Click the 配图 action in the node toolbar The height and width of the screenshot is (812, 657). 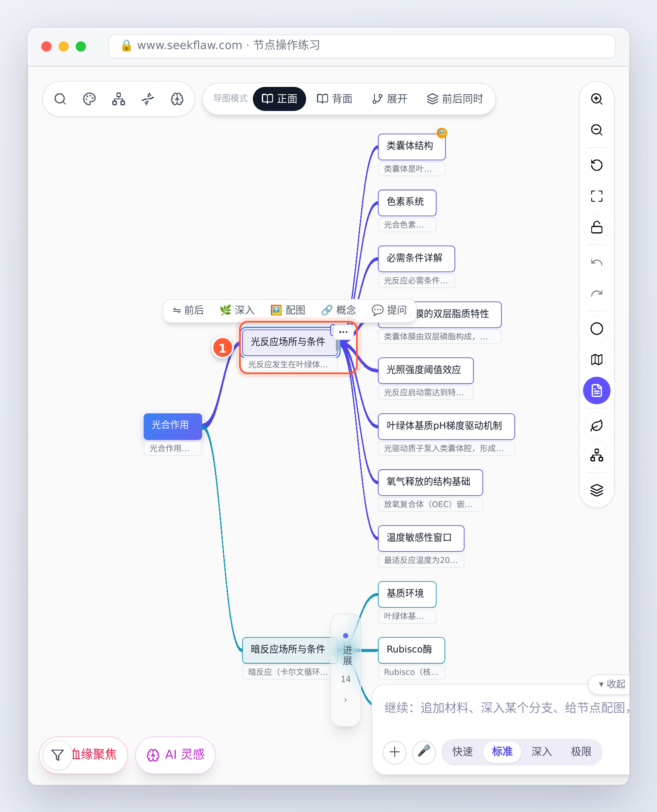coord(288,310)
